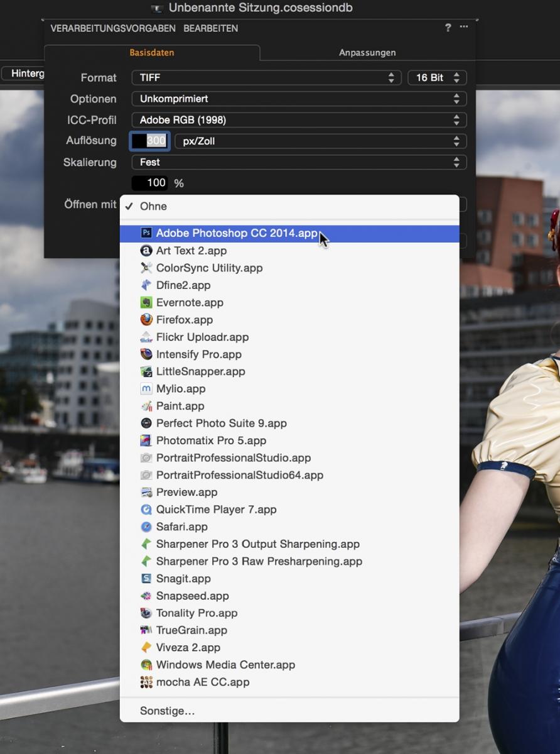
Task: Switch to the Anpassungen tab
Action: coord(367,53)
